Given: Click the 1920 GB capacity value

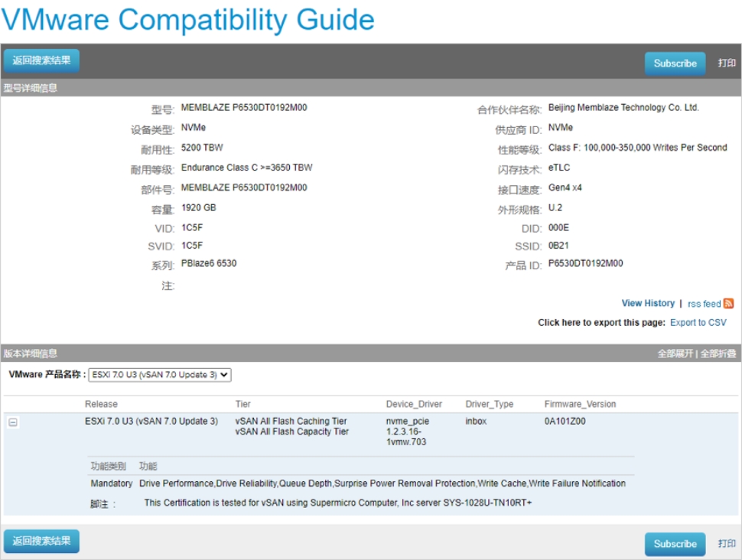Looking at the screenshot, I should pyautogui.click(x=198, y=208).
